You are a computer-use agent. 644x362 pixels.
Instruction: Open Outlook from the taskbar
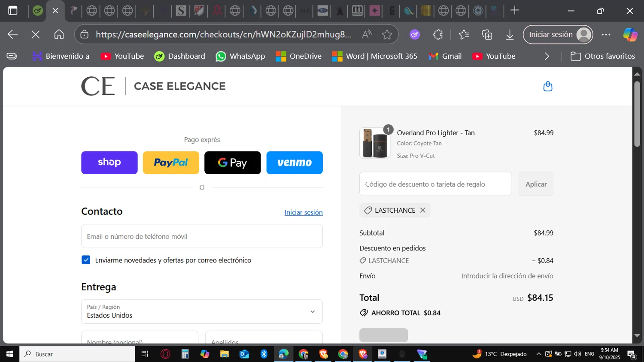point(244,354)
